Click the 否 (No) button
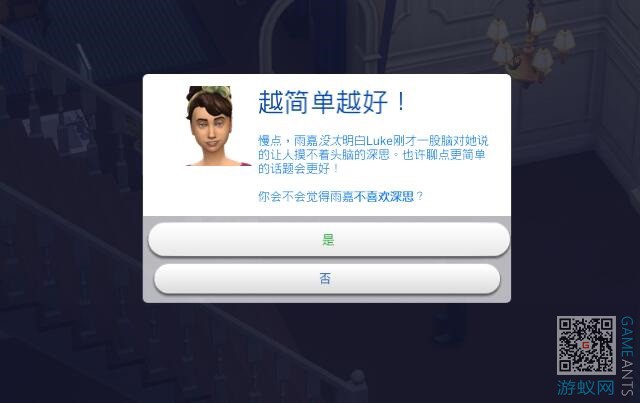Image resolution: width=640 pixels, height=403 pixels. pos(327,279)
